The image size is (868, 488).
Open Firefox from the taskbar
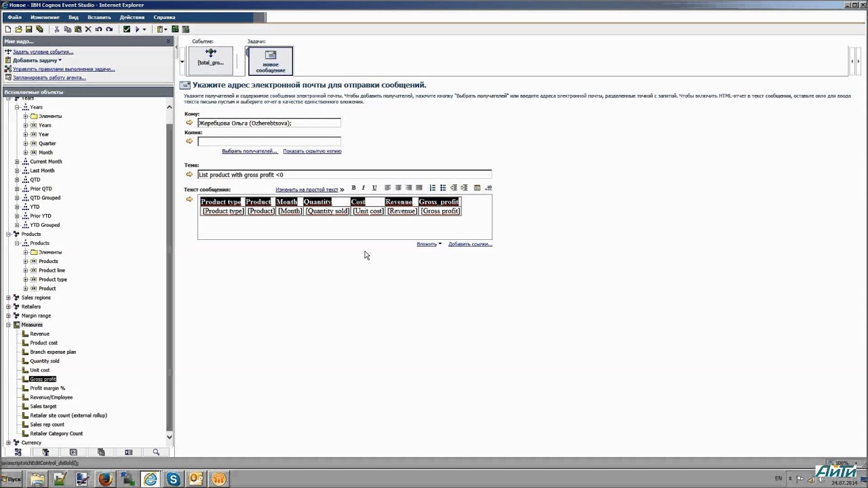pyautogui.click(x=105, y=479)
